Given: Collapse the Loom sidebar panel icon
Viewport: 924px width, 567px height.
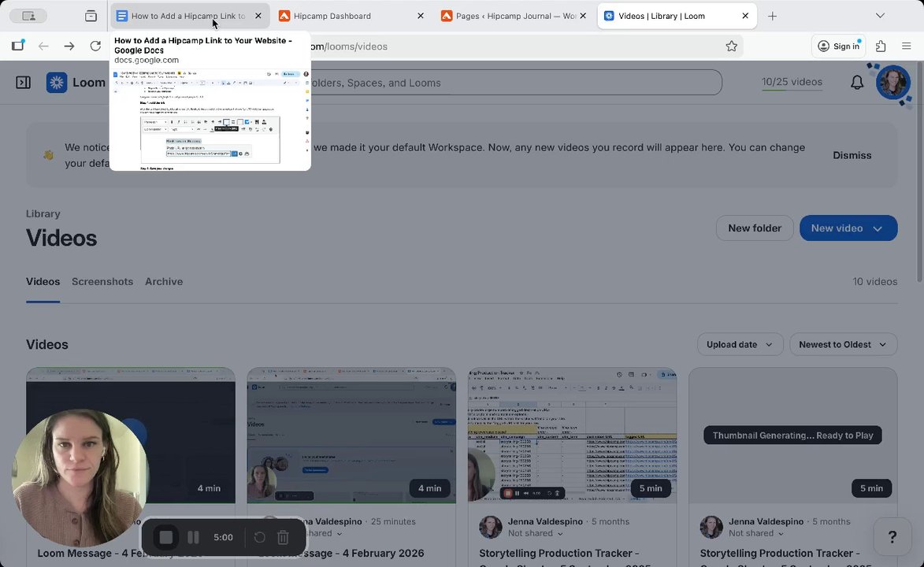Looking at the screenshot, I should [23, 83].
